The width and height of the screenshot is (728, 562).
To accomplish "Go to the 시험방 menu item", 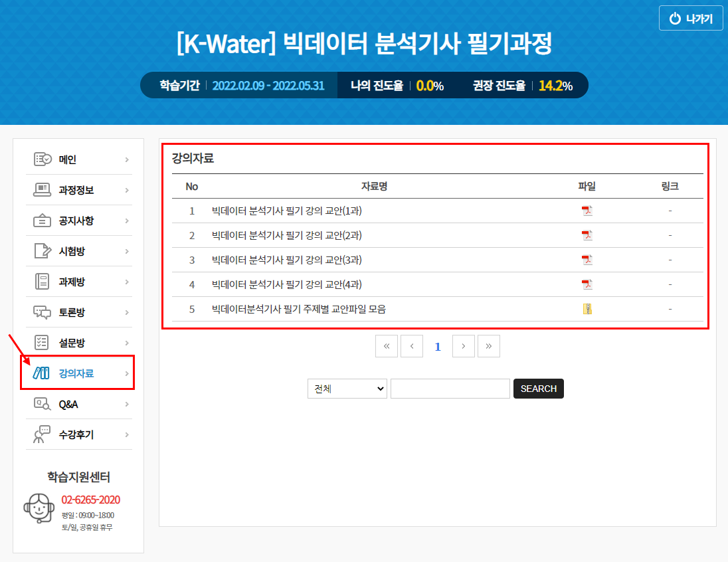I will click(x=79, y=251).
